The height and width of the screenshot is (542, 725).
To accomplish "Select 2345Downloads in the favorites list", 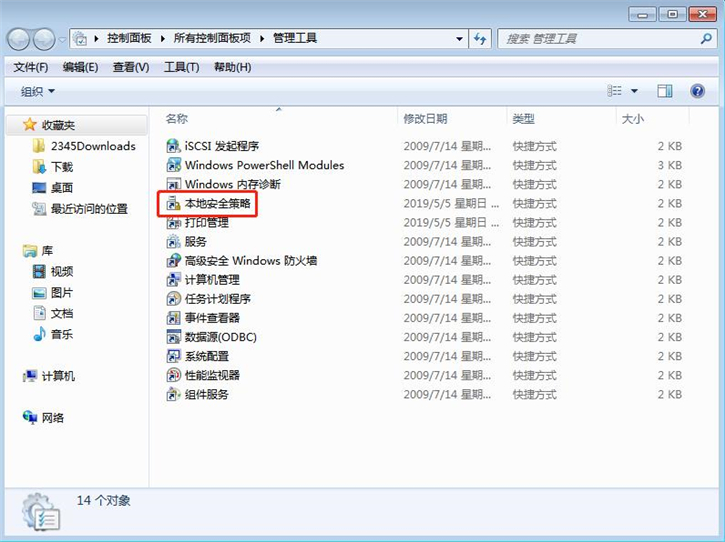I will (93, 146).
